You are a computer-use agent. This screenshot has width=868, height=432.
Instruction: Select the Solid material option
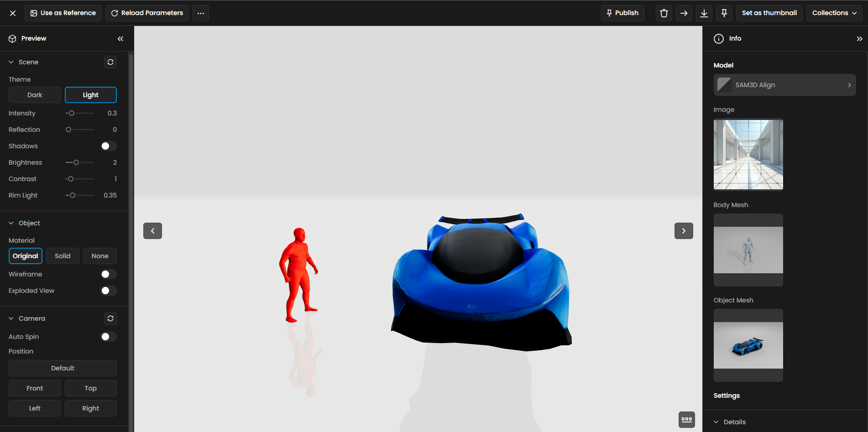tap(63, 256)
